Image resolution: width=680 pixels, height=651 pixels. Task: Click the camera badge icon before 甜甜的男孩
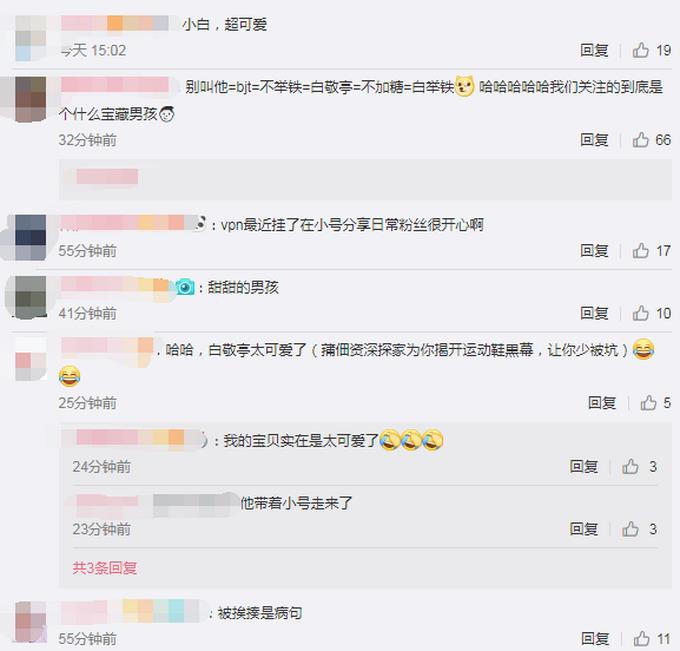(x=185, y=287)
